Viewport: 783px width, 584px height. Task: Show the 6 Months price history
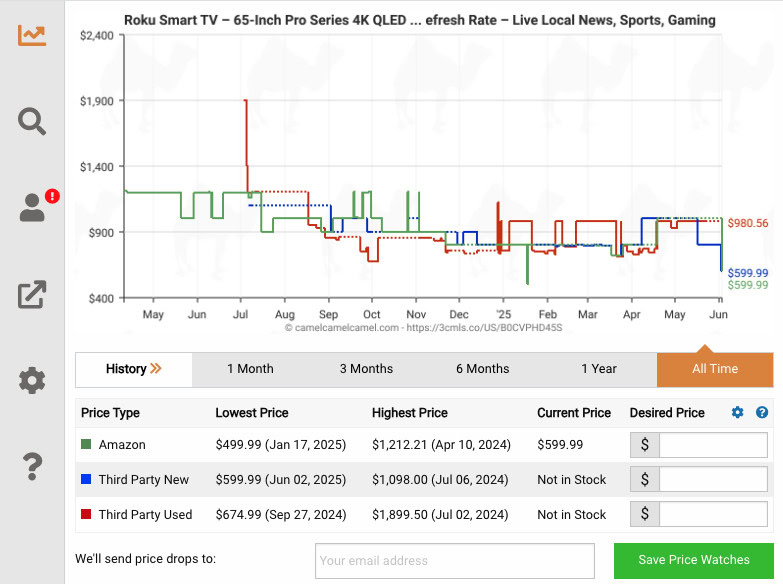(483, 369)
